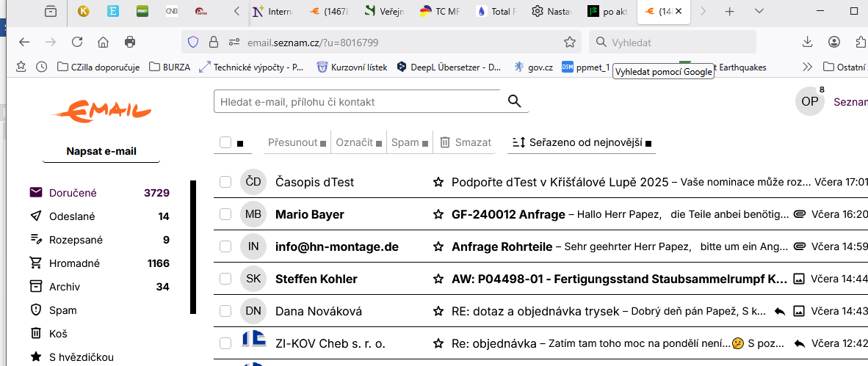Click the browser print icon

pos(130,42)
